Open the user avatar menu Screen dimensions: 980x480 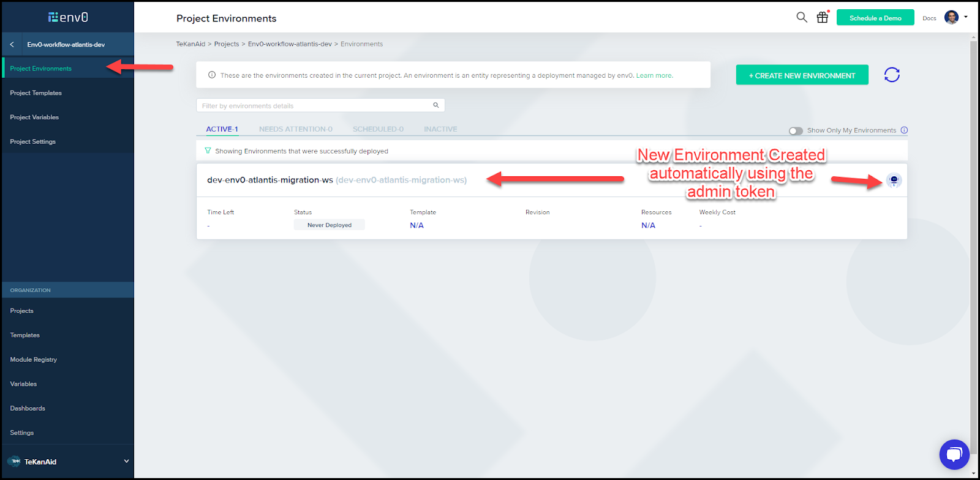pyautogui.click(x=951, y=17)
